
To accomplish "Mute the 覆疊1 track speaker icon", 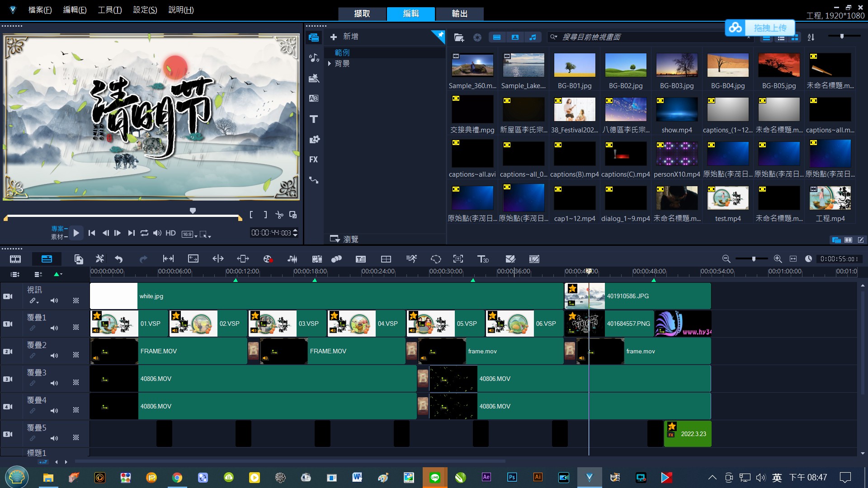I will click(x=54, y=328).
